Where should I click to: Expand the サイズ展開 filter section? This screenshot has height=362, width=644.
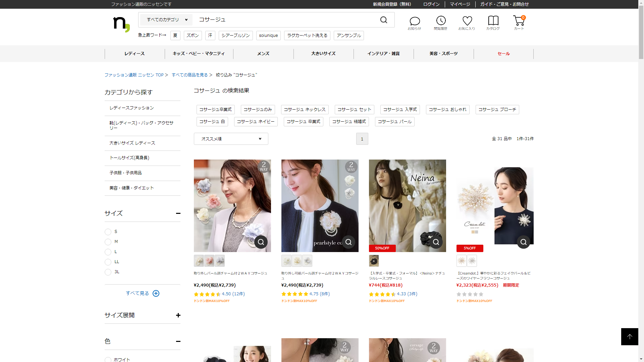(x=178, y=315)
